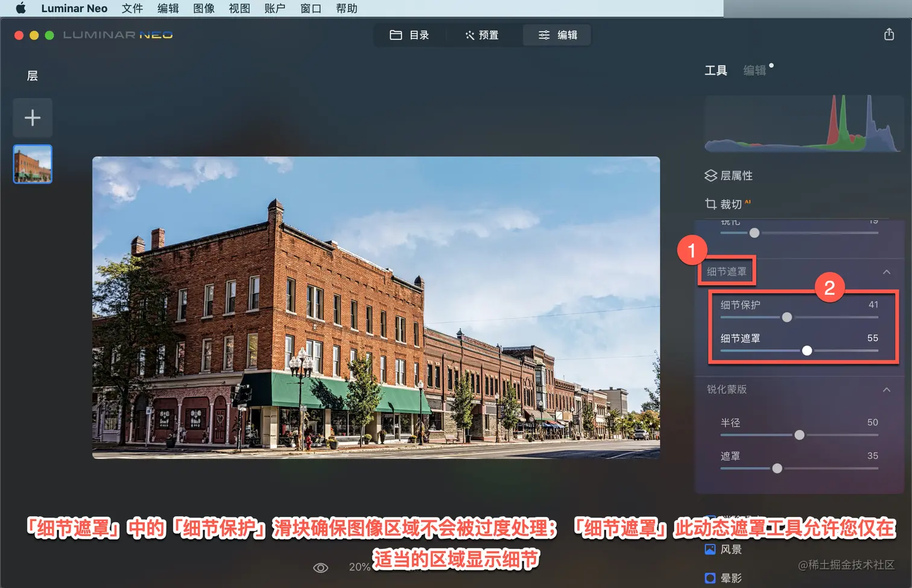Viewport: 912px width, 588px height.
Task: Adjust the 细节保护 slider handle
Action: click(x=787, y=317)
